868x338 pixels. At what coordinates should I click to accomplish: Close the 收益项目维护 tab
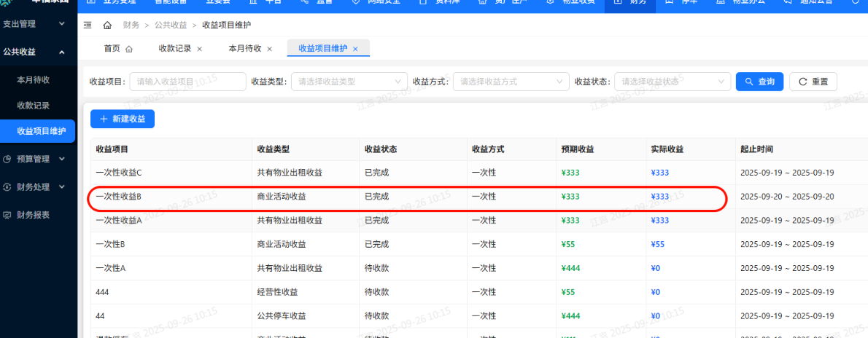click(x=355, y=49)
